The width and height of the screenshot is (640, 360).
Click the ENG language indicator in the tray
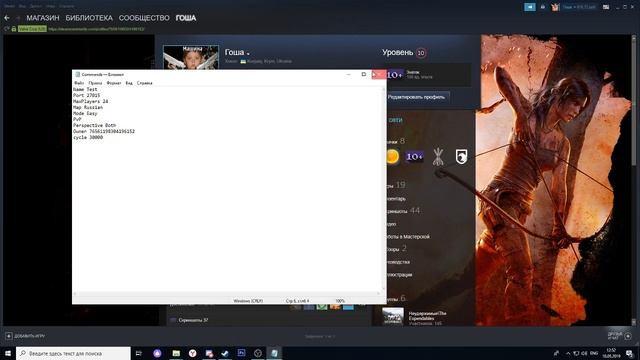[594, 353]
